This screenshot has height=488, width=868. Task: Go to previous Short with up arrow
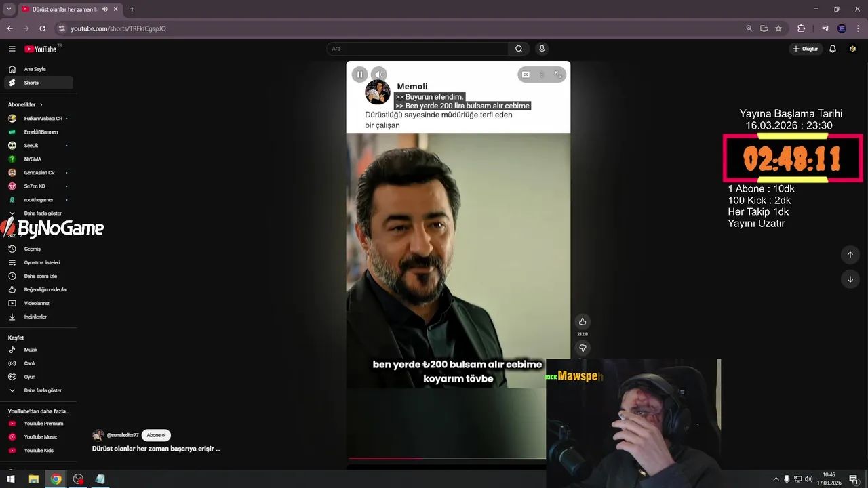point(850,255)
